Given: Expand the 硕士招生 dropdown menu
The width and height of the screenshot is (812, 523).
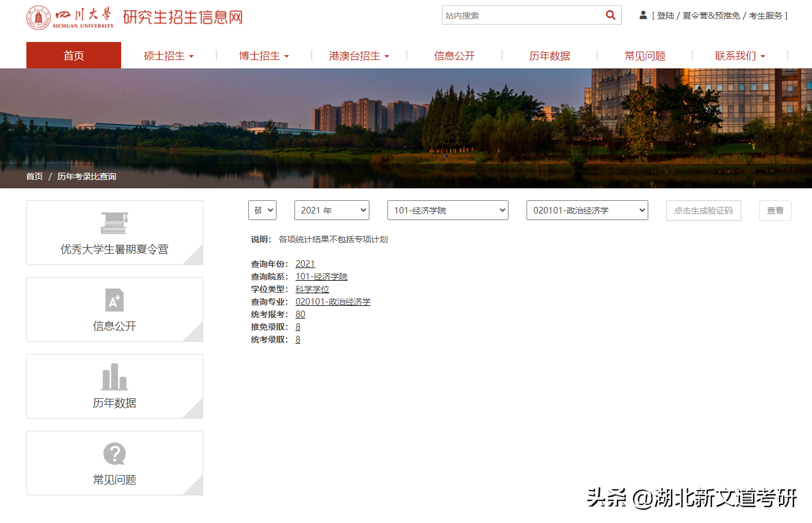Looking at the screenshot, I should tap(169, 55).
